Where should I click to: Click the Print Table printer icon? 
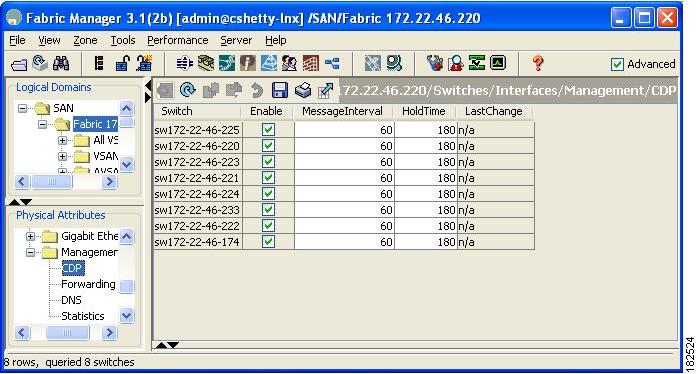303,90
